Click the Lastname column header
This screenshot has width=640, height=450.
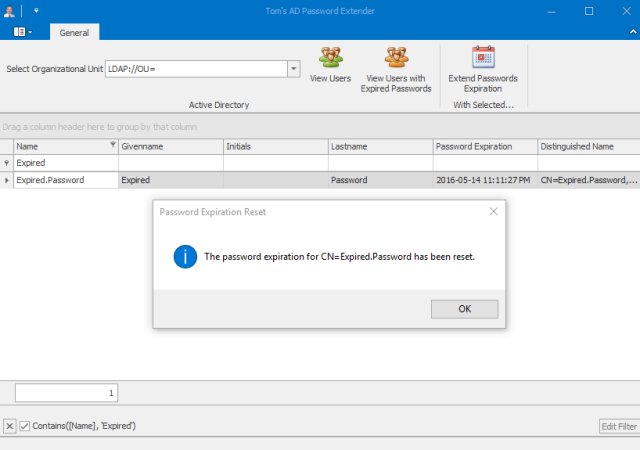click(380, 147)
